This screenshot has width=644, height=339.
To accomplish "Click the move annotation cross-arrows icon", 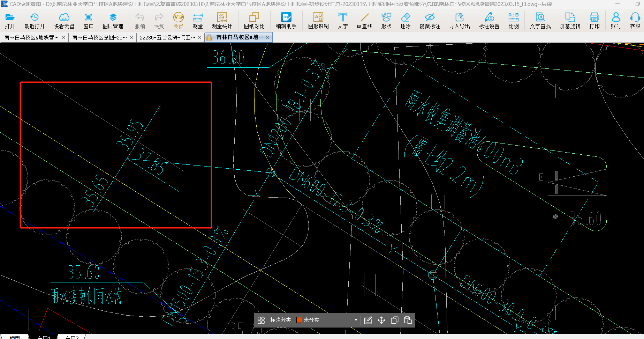I will pos(381,320).
